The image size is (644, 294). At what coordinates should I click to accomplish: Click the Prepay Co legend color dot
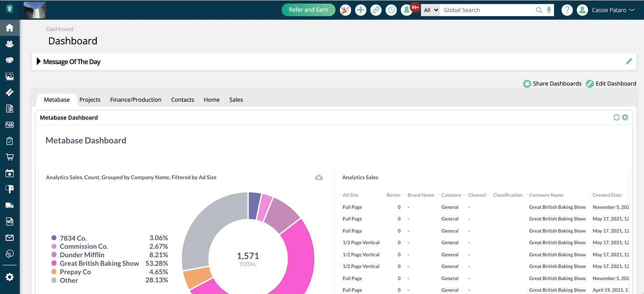54,272
